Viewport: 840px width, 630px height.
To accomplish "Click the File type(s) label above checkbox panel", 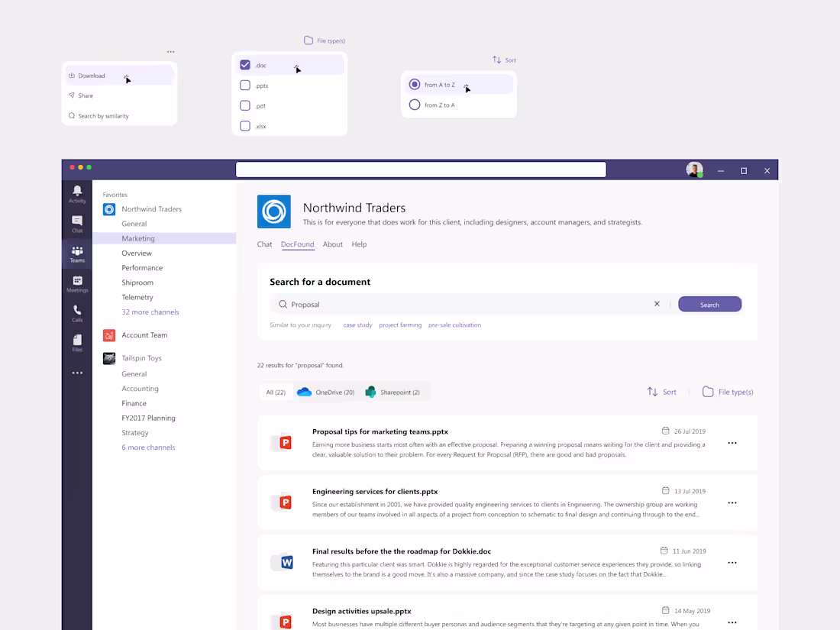I will click(x=325, y=40).
